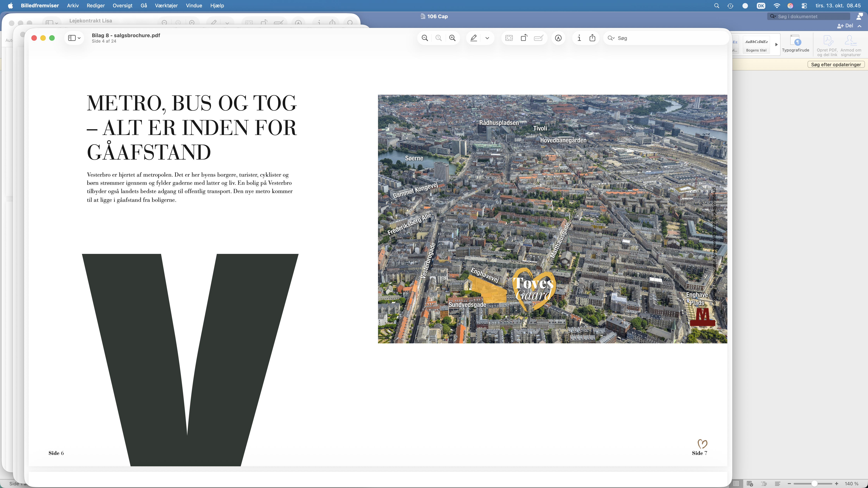Viewport: 868px width, 488px height.
Task: Open highlight color dropdown arrow
Action: [x=487, y=38]
